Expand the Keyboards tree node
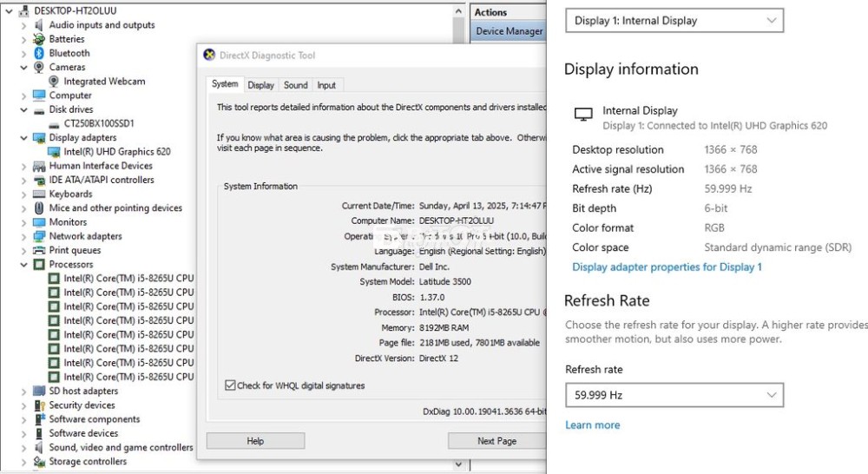The width and height of the screenshot is (868, 474). coord(23,194)
